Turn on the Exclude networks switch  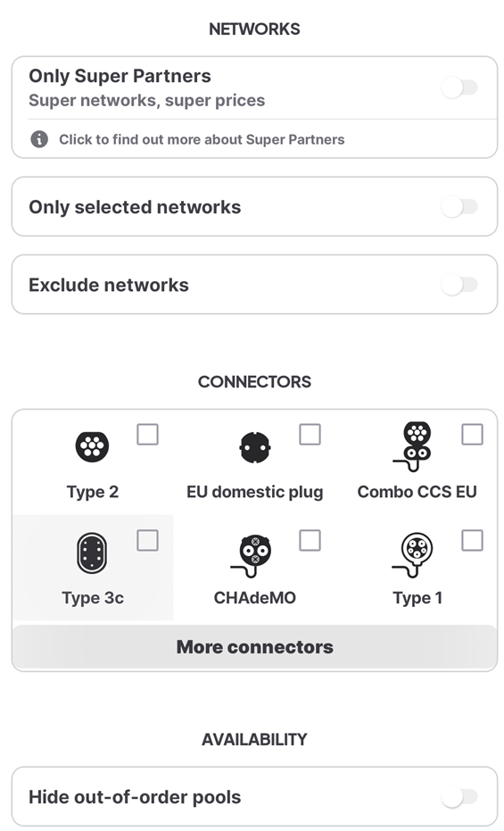coord(459,285)
